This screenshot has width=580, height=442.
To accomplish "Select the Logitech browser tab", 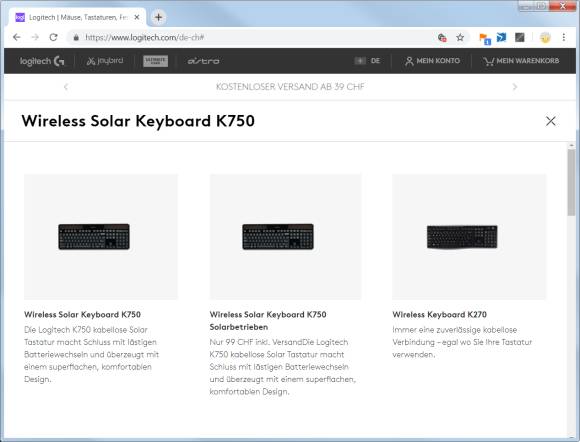I will [77, 17].
